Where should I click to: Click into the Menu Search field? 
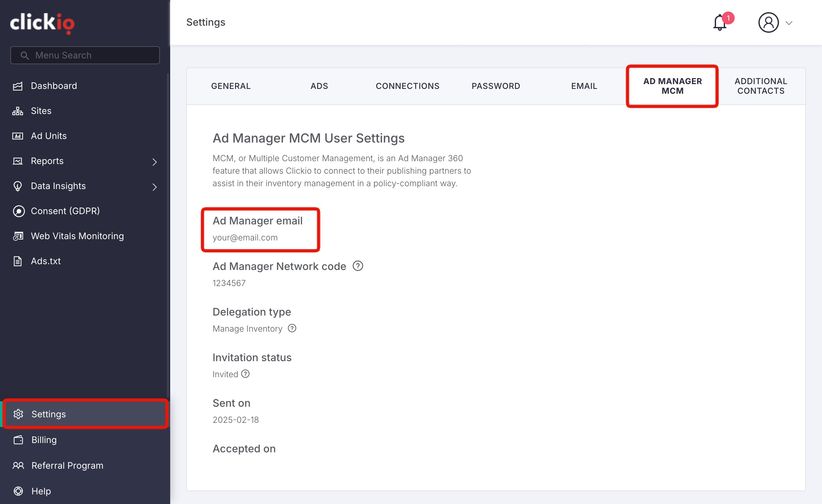[x=85, y=55]
